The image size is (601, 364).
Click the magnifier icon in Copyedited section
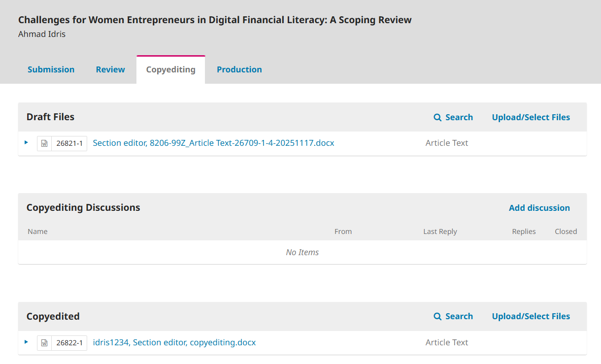tap(437, 316)
